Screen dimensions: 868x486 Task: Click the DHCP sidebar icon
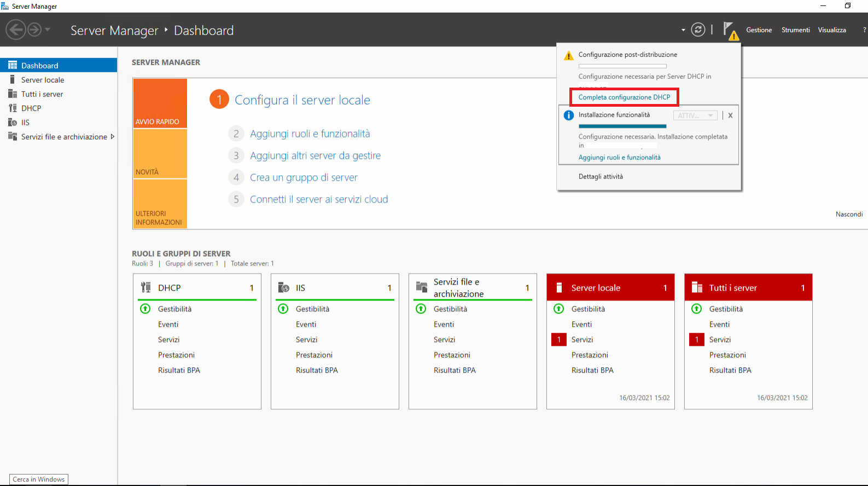point(13,108)
